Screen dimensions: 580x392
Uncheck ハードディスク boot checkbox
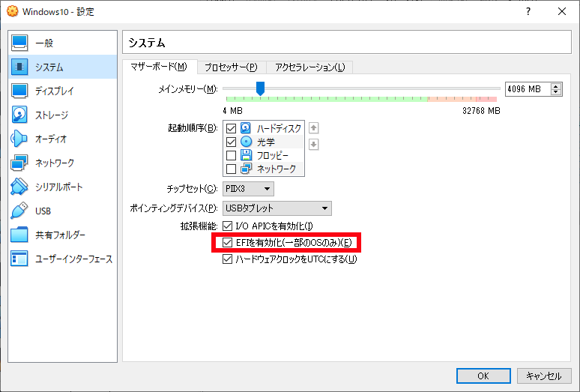click(x=232, y=128)
